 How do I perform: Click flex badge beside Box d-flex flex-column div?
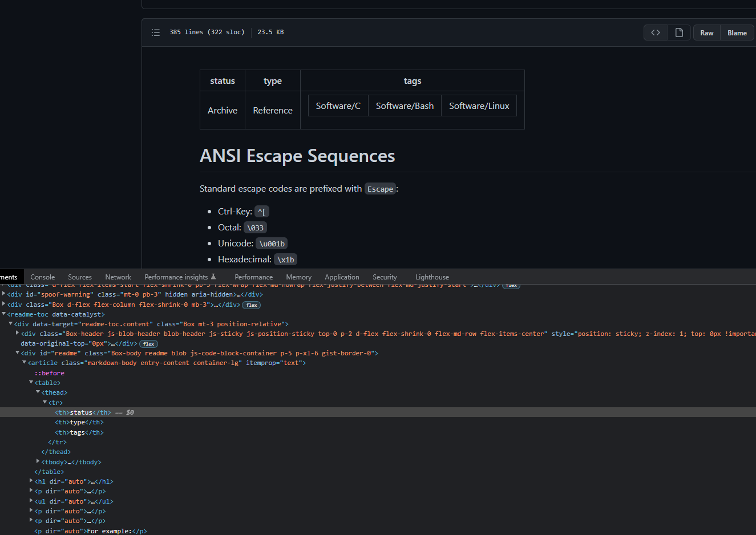pos(252,305)
